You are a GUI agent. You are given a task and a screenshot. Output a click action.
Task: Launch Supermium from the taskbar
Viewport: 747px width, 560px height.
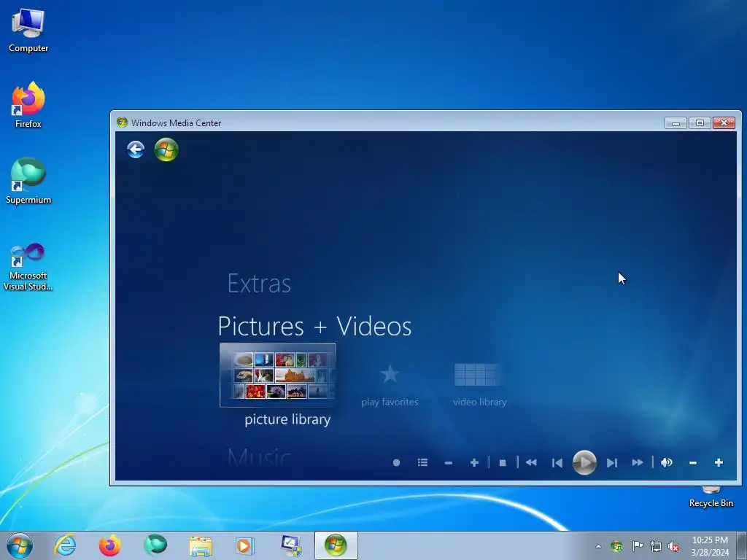point(155,545)
